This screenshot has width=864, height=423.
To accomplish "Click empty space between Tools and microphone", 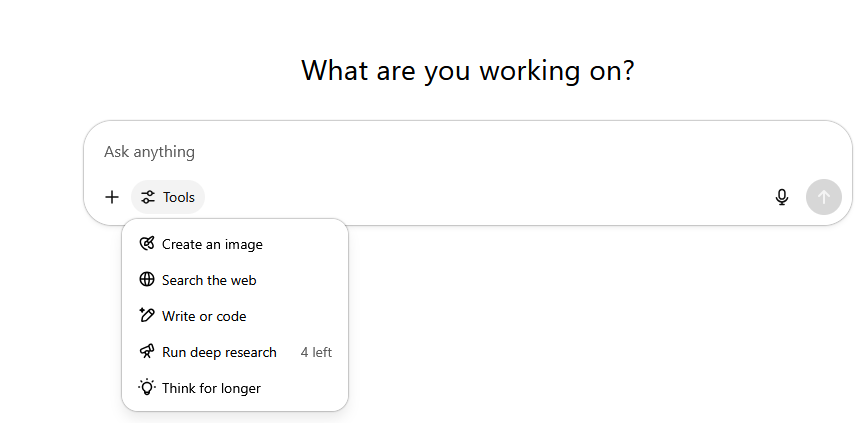I will (x=480, y=197).
